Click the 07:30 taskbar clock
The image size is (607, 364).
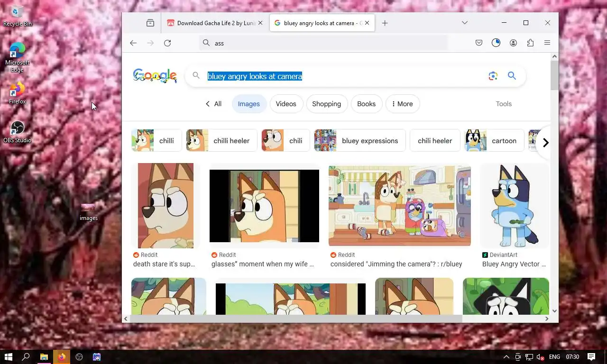pyautogui.click(x=572, y=357)
